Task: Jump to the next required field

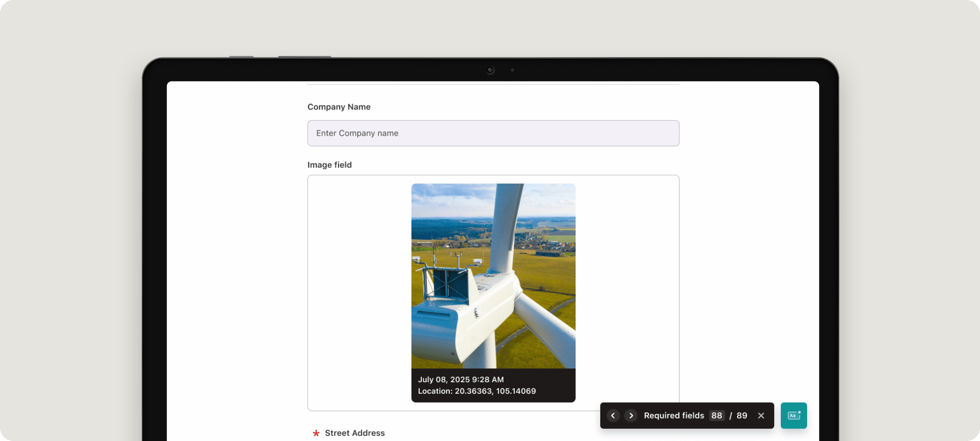Action: 631,415
